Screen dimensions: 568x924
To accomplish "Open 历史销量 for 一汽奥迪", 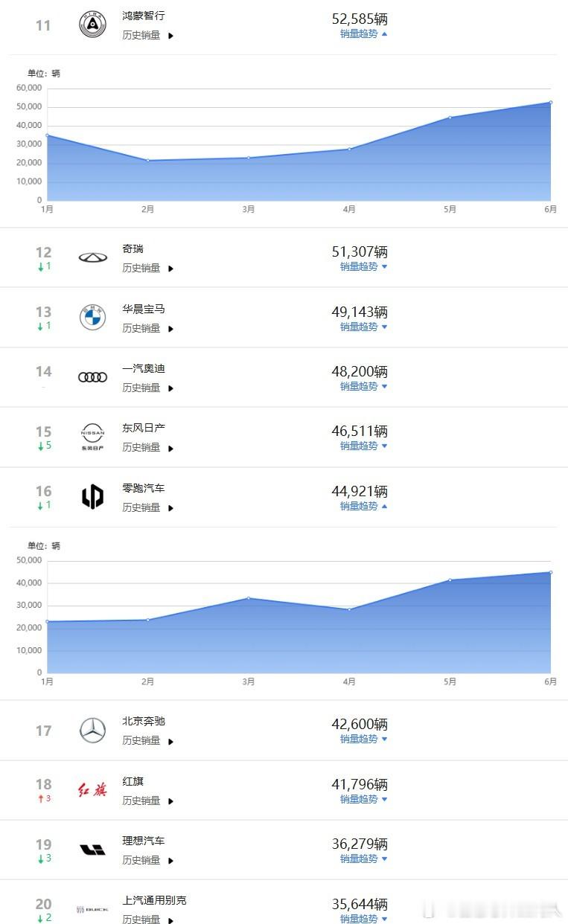I will point(147,388).
